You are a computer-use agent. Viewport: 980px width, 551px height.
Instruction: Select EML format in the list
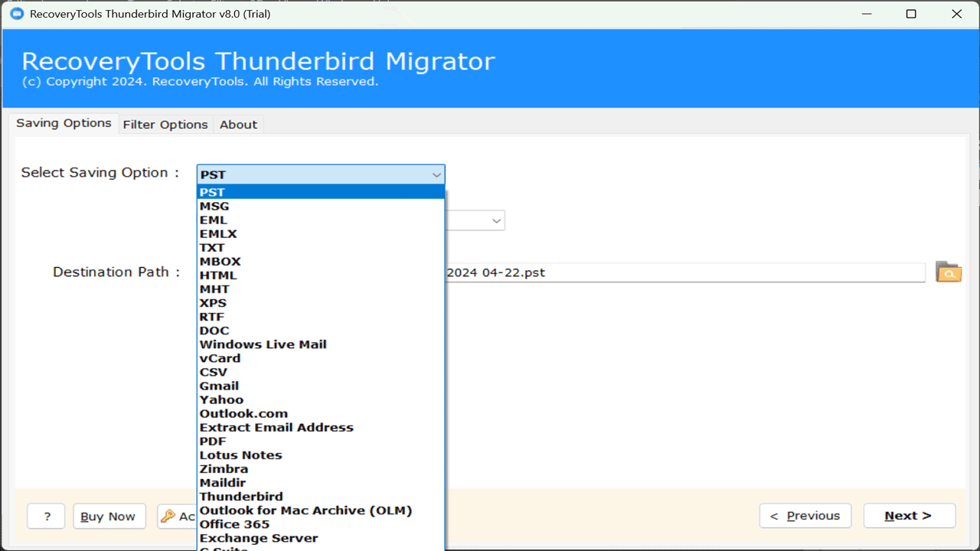(321, 220)
